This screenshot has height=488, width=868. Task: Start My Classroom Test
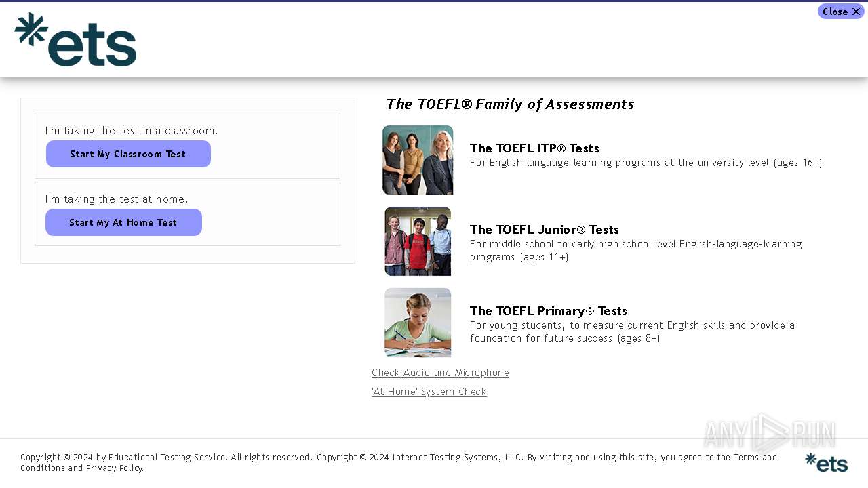pos(128,154)
